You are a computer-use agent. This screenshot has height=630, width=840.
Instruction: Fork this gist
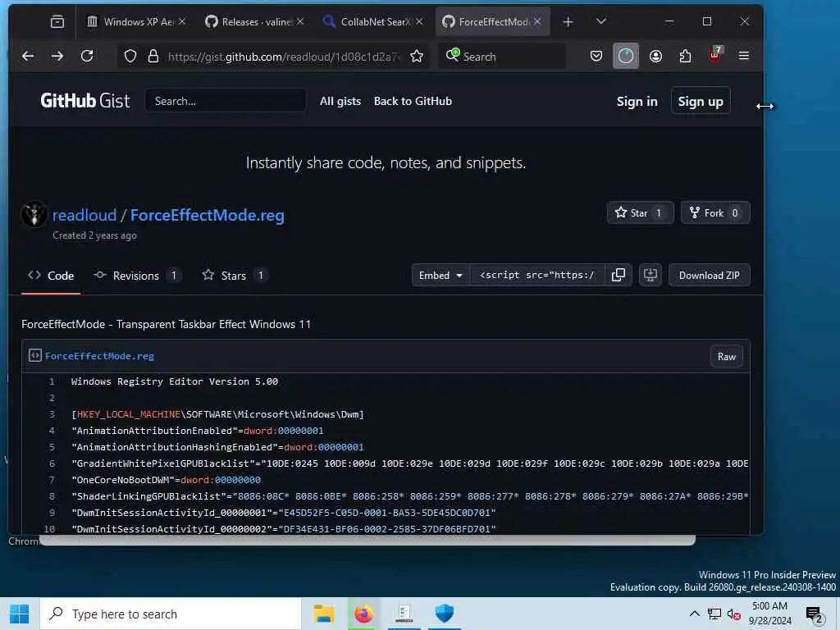715,212
